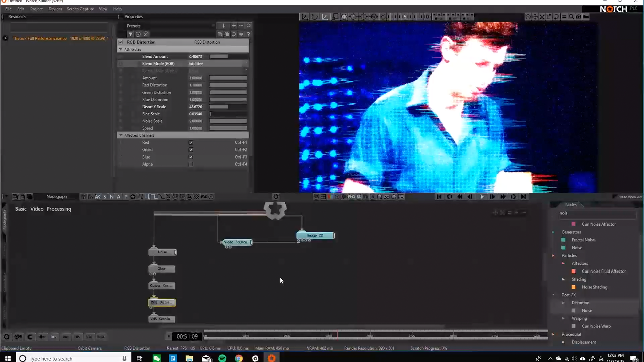Jump to start with transport rewind icon
644x362 pixels.
coord(439,197)
